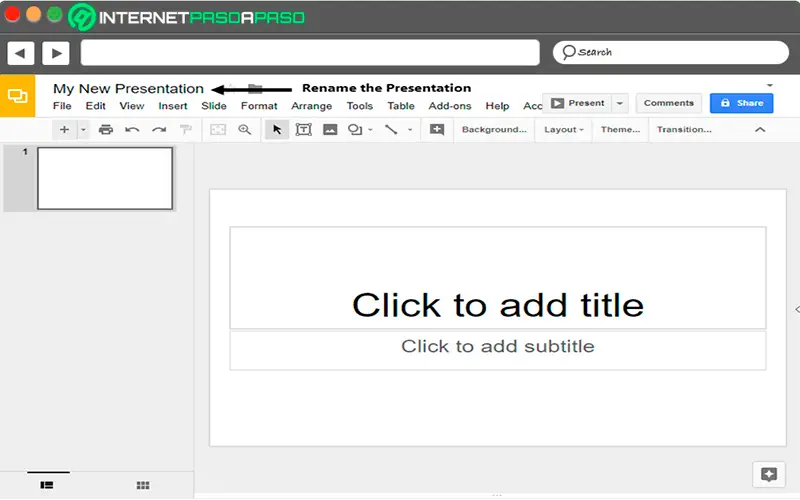
Task: Open the Add-ons menu
Action: pos(450,106)
